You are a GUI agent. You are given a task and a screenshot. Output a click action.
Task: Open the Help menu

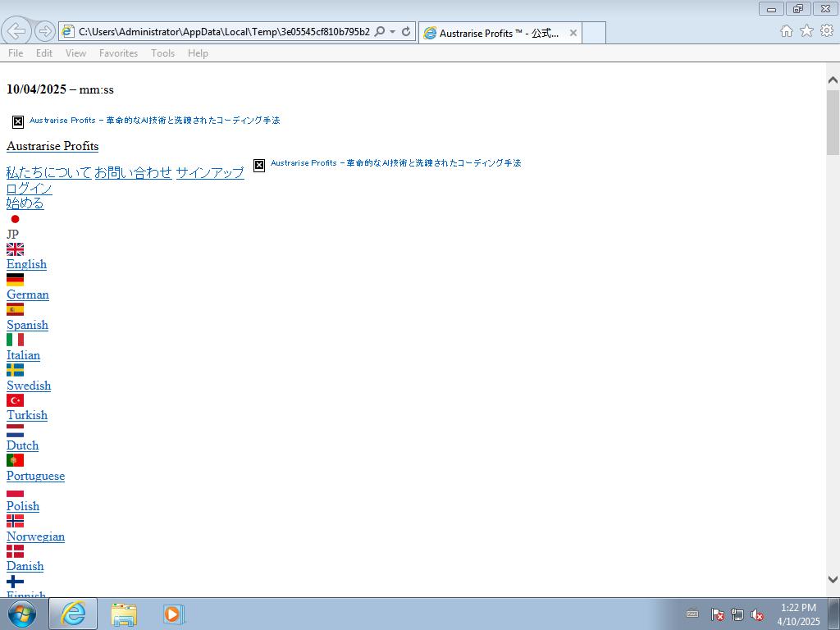pos(198,53)
